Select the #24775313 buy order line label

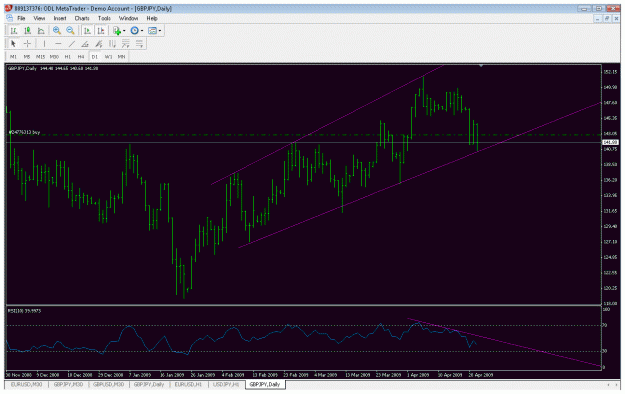click(x=24, y=132)
